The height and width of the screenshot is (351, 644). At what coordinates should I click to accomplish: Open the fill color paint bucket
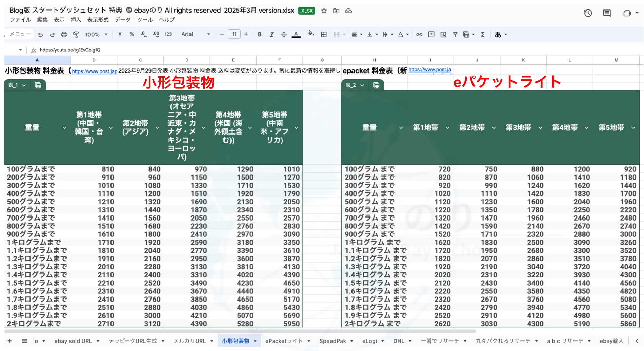click(x=311, y=34)
